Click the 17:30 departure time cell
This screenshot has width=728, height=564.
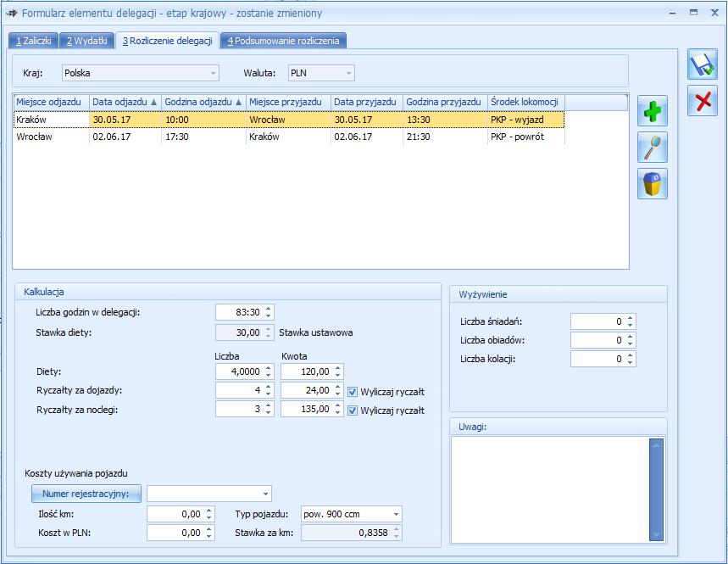tap(203, 137)
